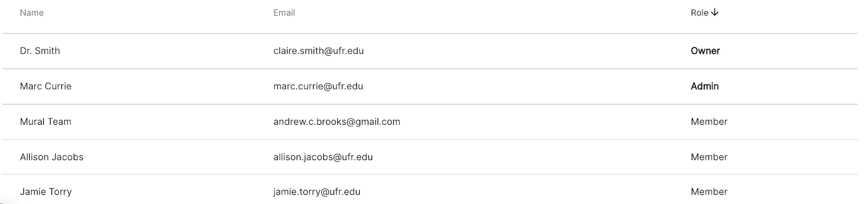
Task: Select the Allison Jacobs name cell
Action: 52,157
